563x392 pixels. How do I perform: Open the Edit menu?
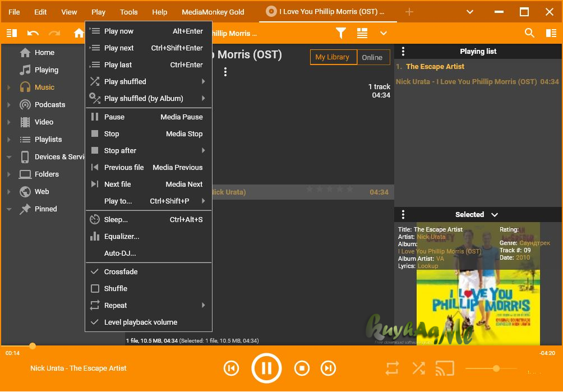pyautogui.click(x=40, y=12)
